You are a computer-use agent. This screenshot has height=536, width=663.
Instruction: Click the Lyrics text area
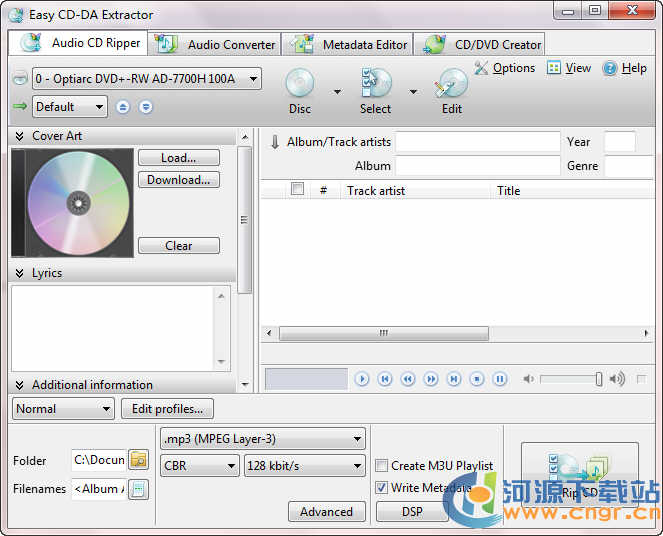(x=114, y=328)
